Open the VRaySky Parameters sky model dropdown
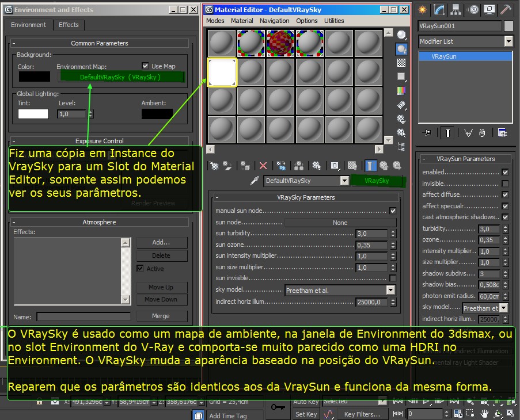Image resolution: width=520 pixels, height=420 pixels. (390, 290)
